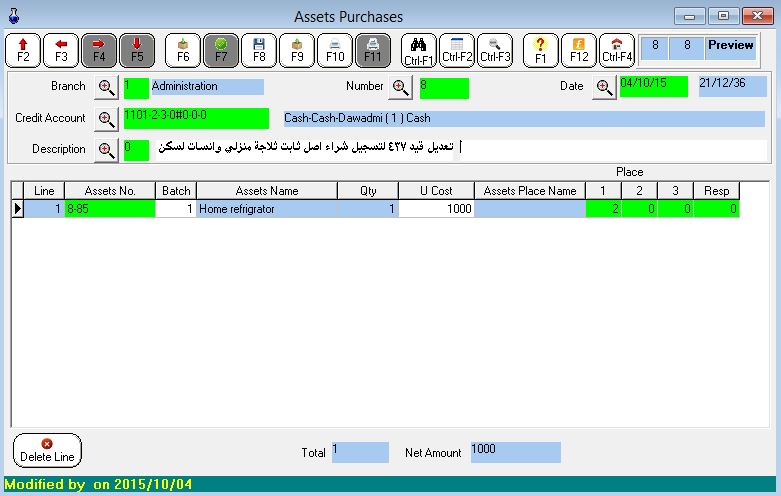Image resolution: width=781 pixels, height=496 pixels.
Task: Click the F12 info button
Action: tap(579, 50)
